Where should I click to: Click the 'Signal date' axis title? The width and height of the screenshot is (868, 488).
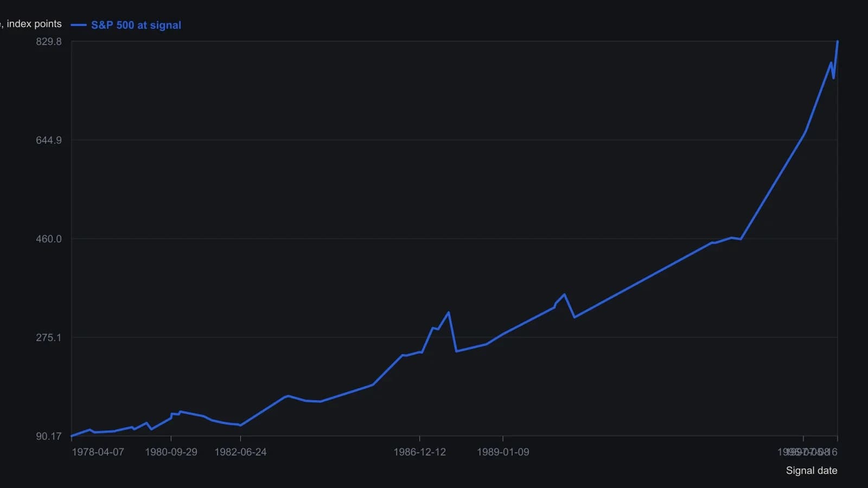click(x=812, y=471)
